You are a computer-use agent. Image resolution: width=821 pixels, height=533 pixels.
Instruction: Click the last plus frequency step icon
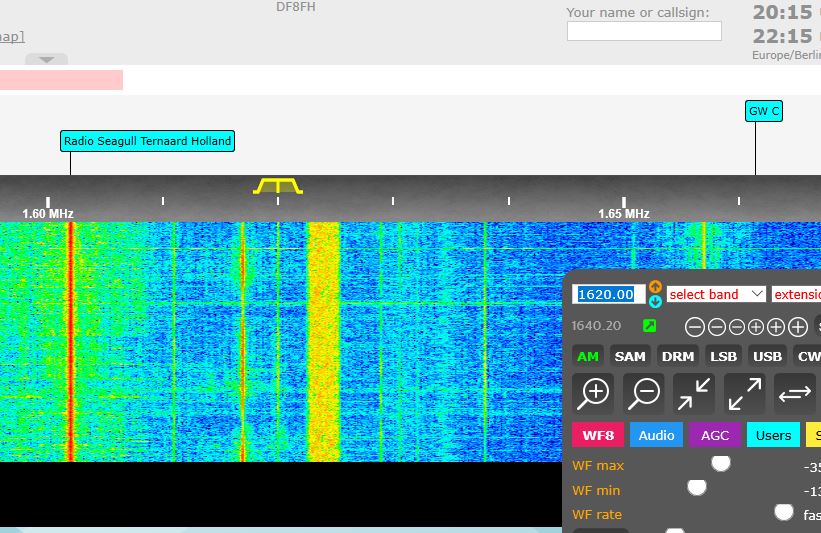[x=798, y=327]
